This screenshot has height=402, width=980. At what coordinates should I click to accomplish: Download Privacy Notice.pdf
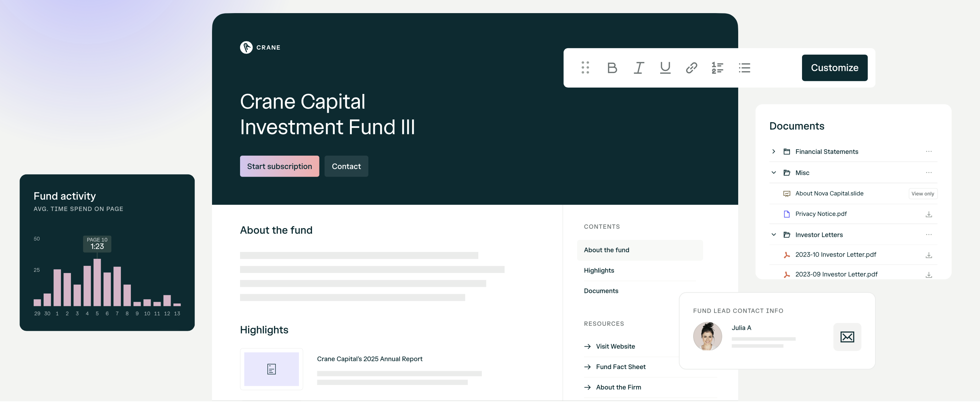coord(928,214)
